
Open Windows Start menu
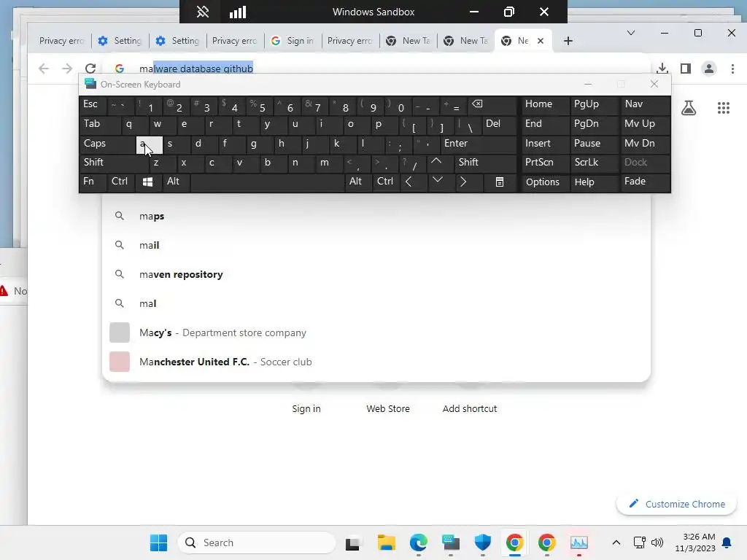click(x=158, y=542)
